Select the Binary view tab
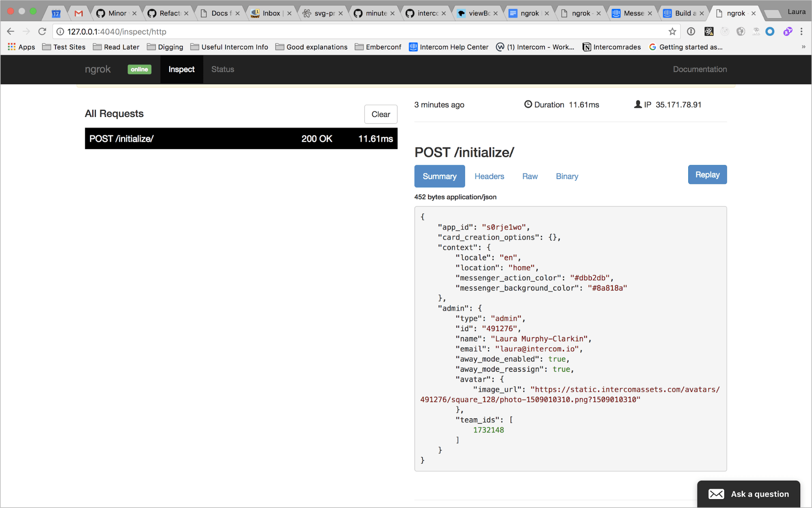Viewport: 812px width, 508px height. [566, 176]
